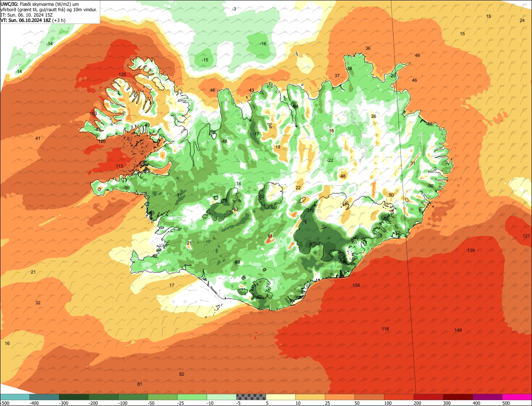The height and width of the screenshot is (406, 532).
Task: Click the map value 163
Action: 93,113
